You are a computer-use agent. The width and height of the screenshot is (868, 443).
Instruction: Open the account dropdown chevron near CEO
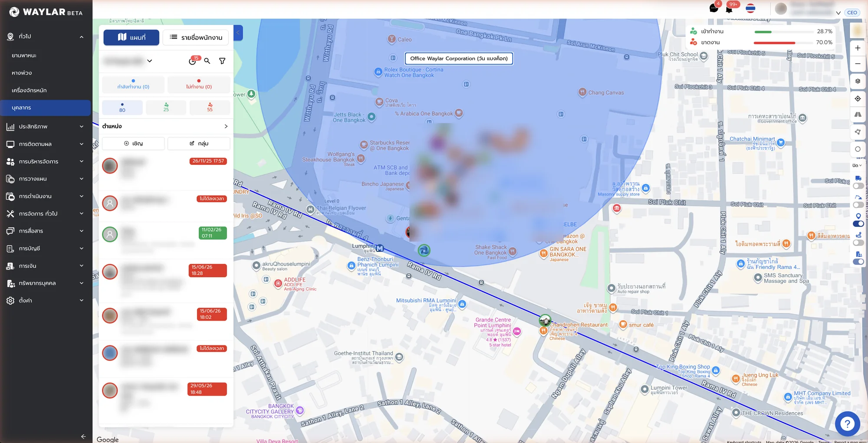click(x=838, y=13)
